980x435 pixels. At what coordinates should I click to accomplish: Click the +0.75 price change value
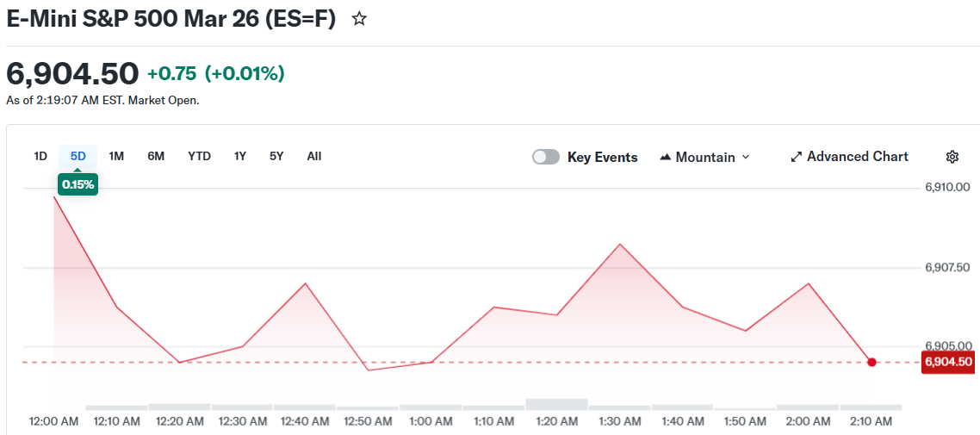tap(172, 74)
